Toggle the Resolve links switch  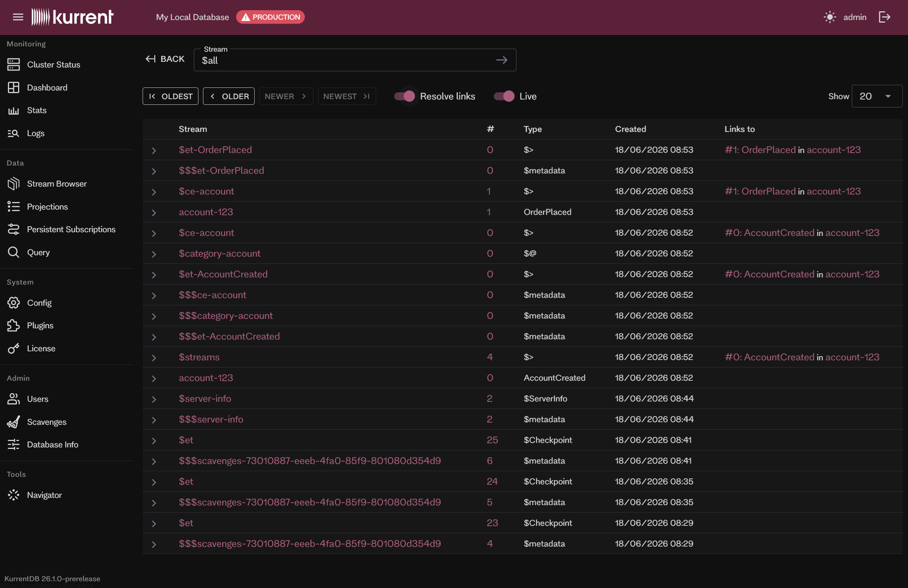pyautogui.click(x=404, y=96)
